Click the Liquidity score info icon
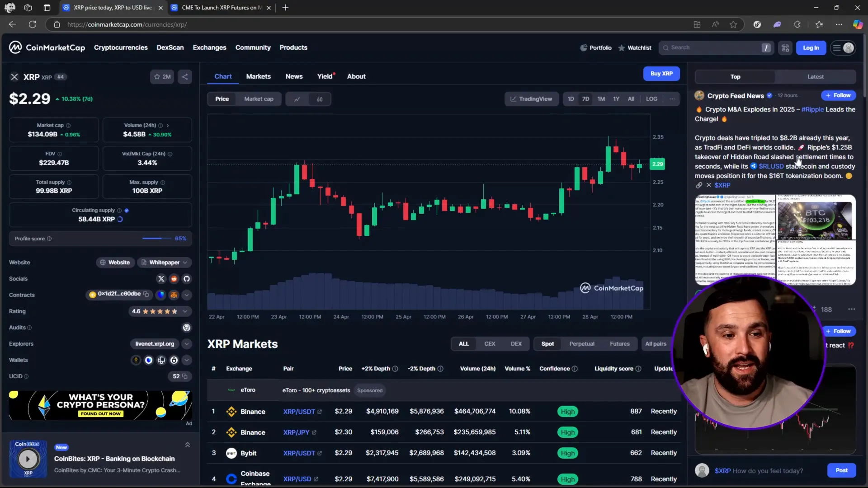The height and width of the screenshot is (488, 868). tap(638, 369)
